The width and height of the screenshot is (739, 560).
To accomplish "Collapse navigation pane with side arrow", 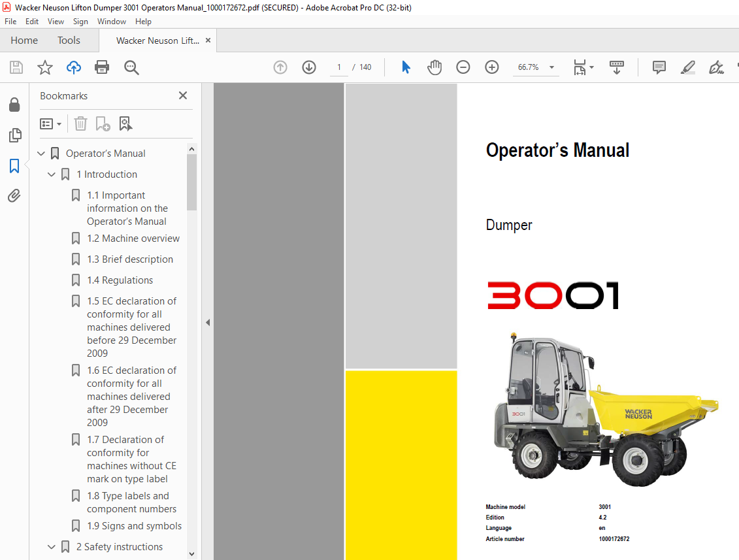I will click(208, 322).
